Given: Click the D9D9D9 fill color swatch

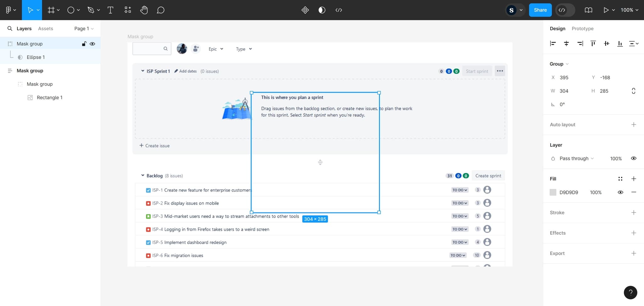Looking at the screenshot, I should coord(553,192).
